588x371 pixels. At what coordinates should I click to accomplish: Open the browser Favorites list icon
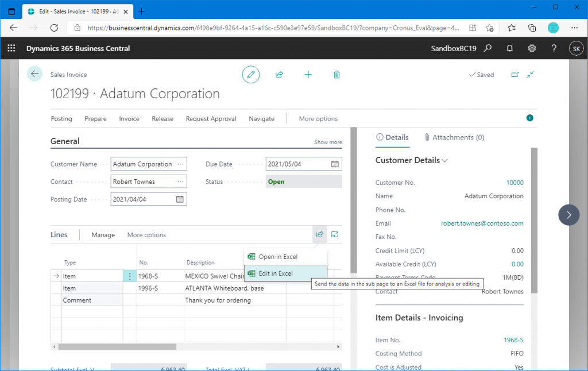512,28
